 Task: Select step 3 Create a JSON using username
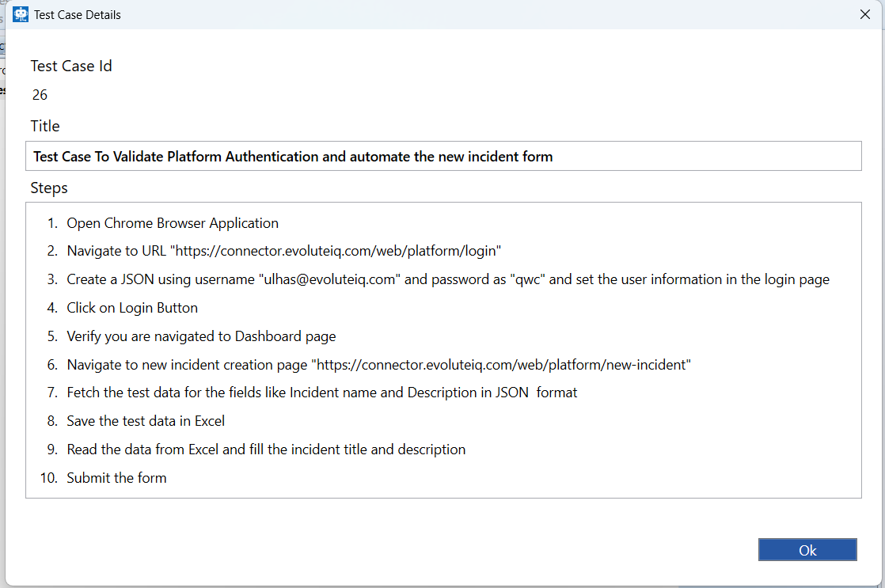(x=448, y=279)
